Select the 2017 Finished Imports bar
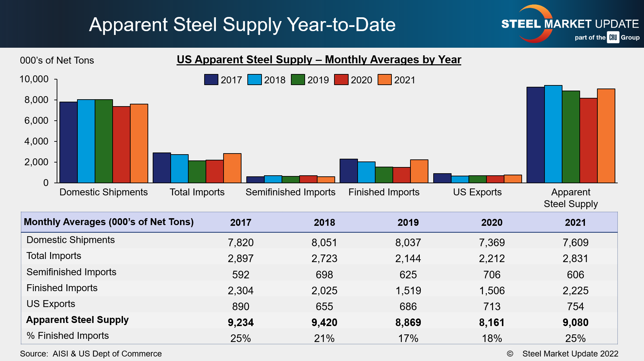 click(349, 171)
